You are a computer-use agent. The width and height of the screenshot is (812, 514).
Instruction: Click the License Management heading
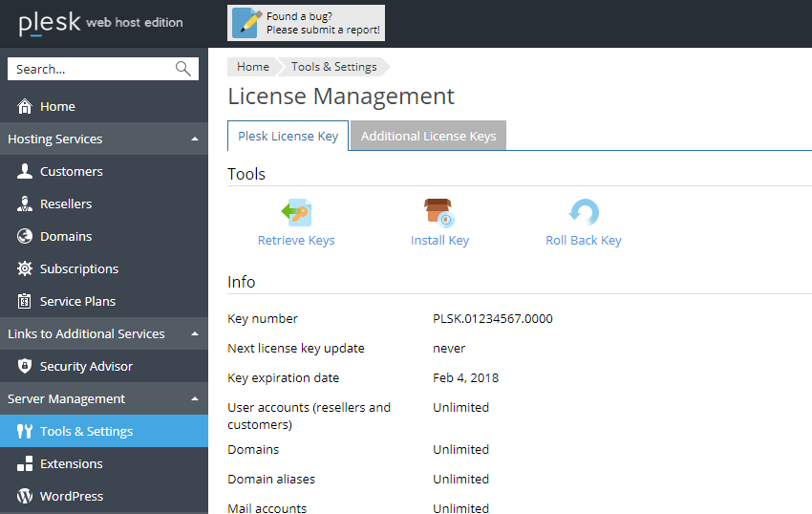(341, 96)
